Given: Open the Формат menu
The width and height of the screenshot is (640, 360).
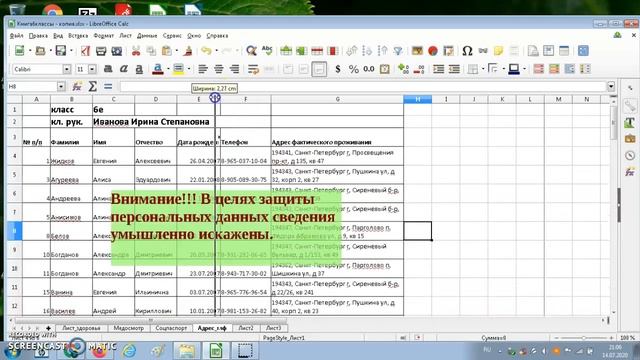Looking at the screenshot, I should pos(104,36).
